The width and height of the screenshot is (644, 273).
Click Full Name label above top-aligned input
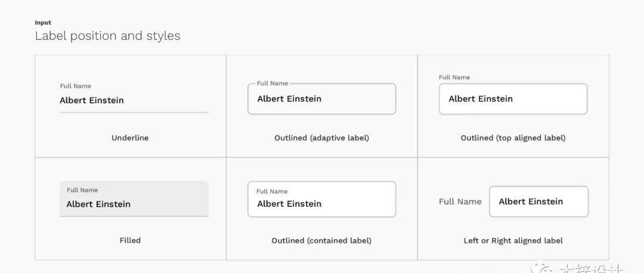pos(454,77)
